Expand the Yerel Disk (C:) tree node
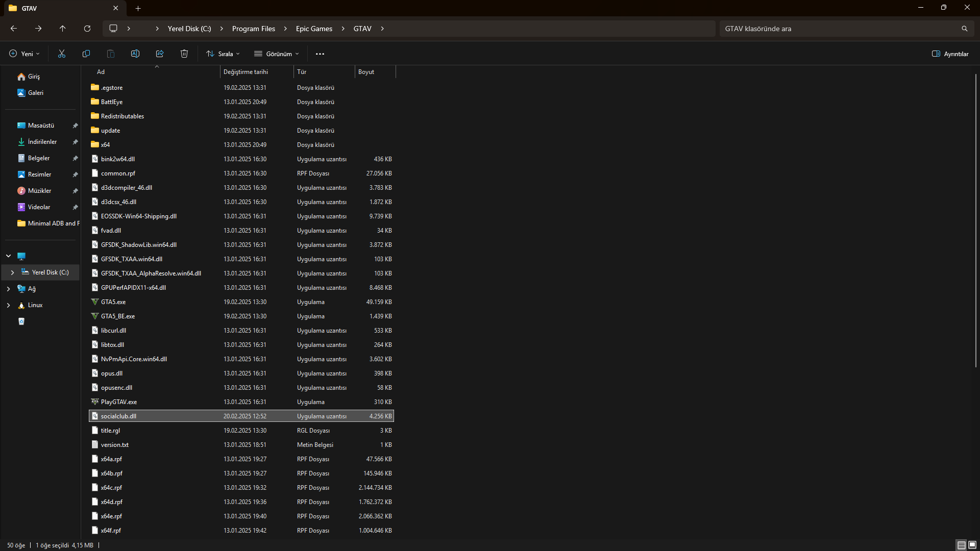This screenshot has width=980, height=551. (x=12, y=272)
